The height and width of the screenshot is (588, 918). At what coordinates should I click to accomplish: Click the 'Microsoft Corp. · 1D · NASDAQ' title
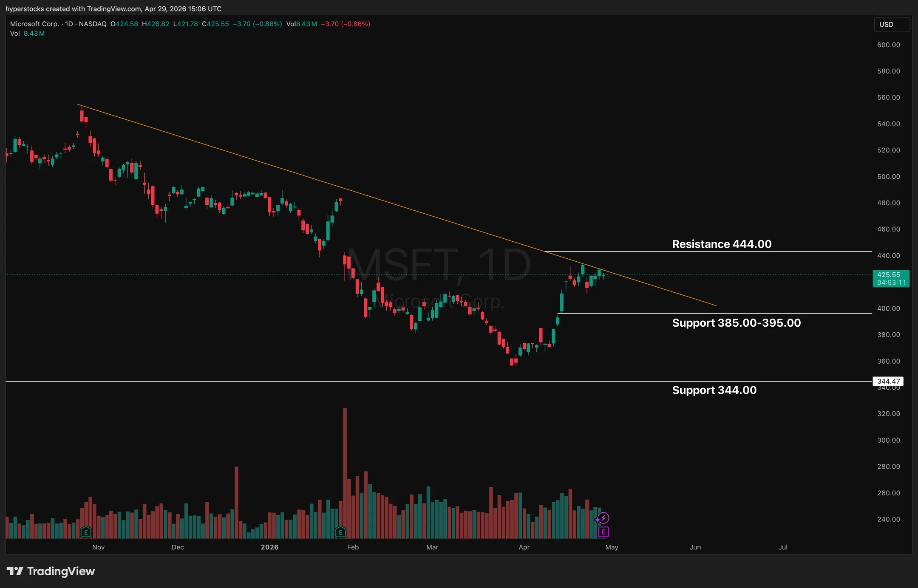[58, 24]
